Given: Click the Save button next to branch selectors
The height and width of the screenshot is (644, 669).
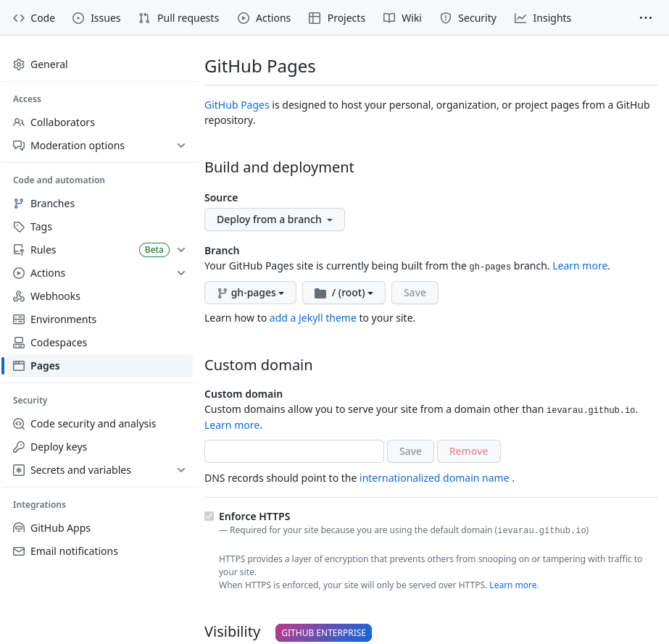Looking at the screenshot, I should [x=415, y=293].
